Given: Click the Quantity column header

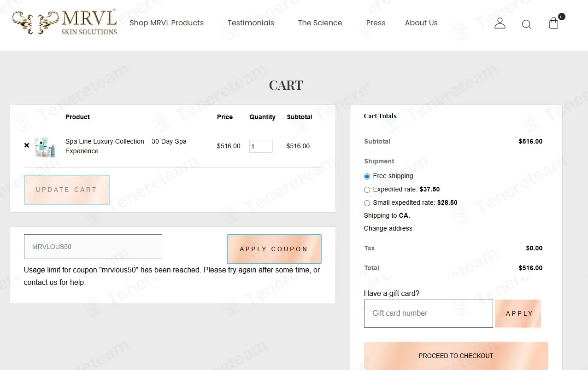Looking at the screenshot, I should [x=263, y=117].
